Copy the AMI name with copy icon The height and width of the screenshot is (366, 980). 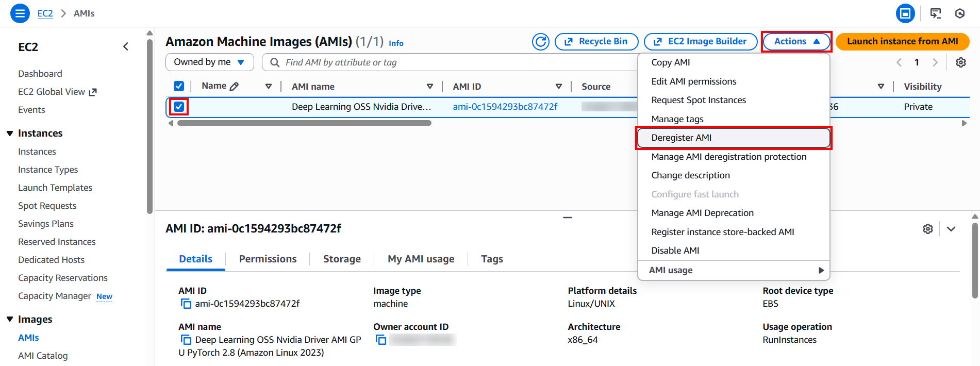[x=186, y=340]
